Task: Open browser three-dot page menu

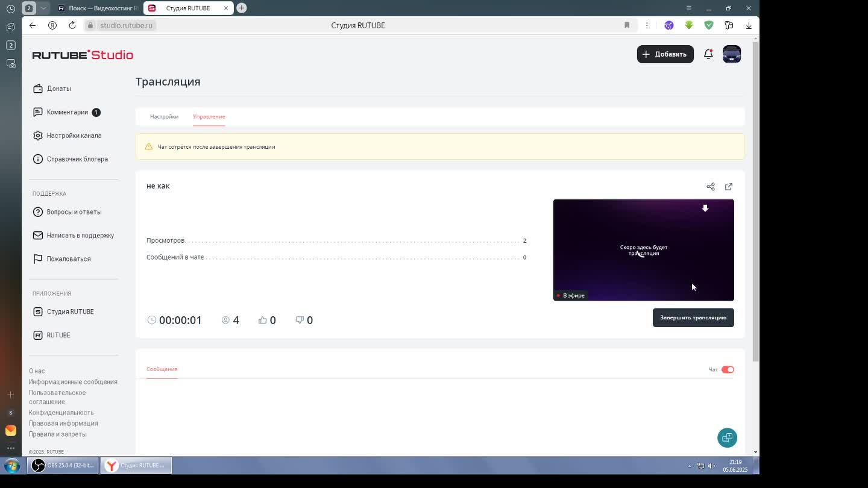Action: (647, 25)
